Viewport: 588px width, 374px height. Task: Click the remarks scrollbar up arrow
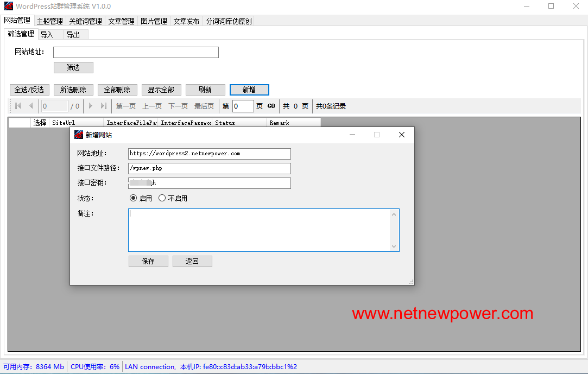pyautogui.click(x=394, y=214)
